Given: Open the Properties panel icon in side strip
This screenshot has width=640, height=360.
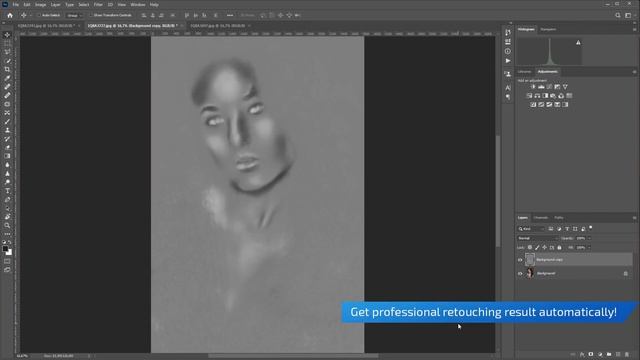Looking at the screenshot, I should coord(508,42).
